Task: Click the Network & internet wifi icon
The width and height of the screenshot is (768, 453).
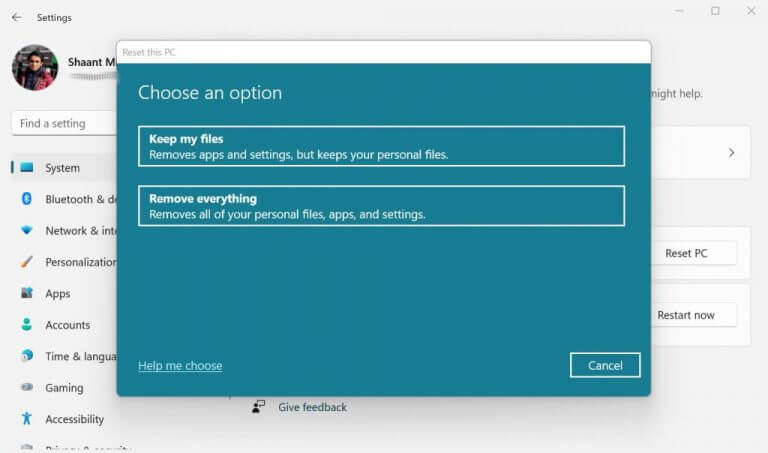Action: coord(26,230)
